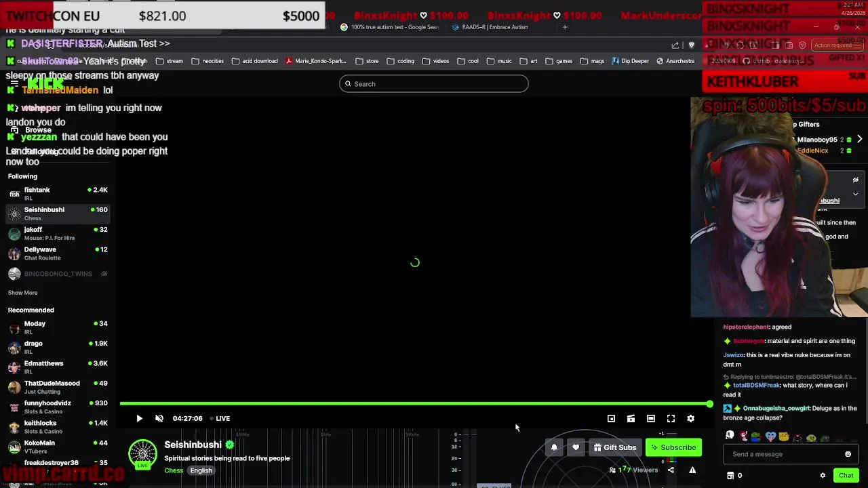Screen dimensions: 868x488
Task: Play the Seishinbushi stream
Action: pyautogui.click(x=139, y=418)
